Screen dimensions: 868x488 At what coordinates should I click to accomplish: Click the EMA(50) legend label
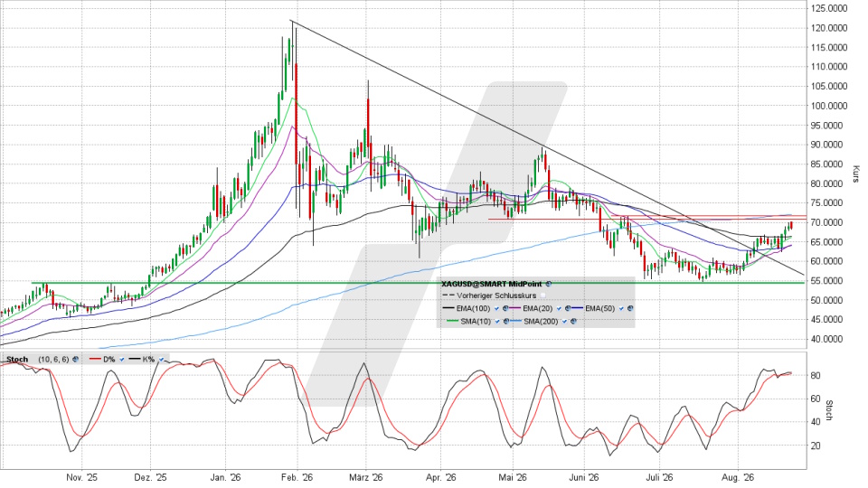click(600, 308)
